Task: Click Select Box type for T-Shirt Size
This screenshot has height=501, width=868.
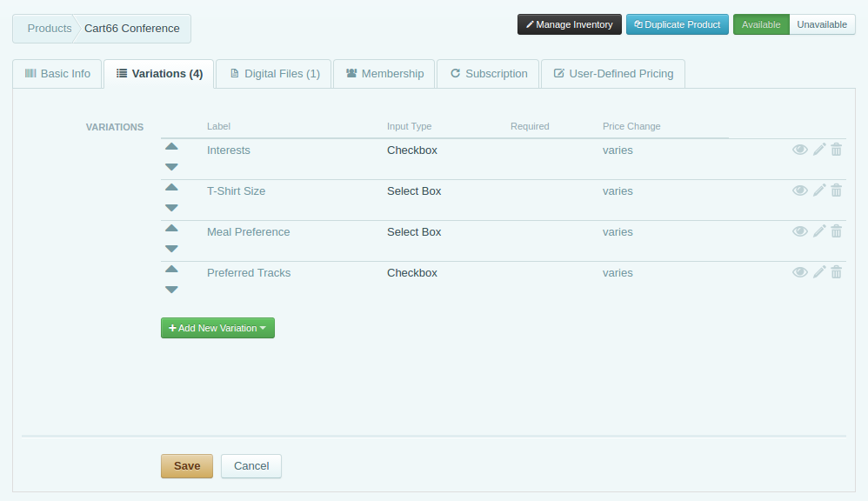Action: pos(414,191)
